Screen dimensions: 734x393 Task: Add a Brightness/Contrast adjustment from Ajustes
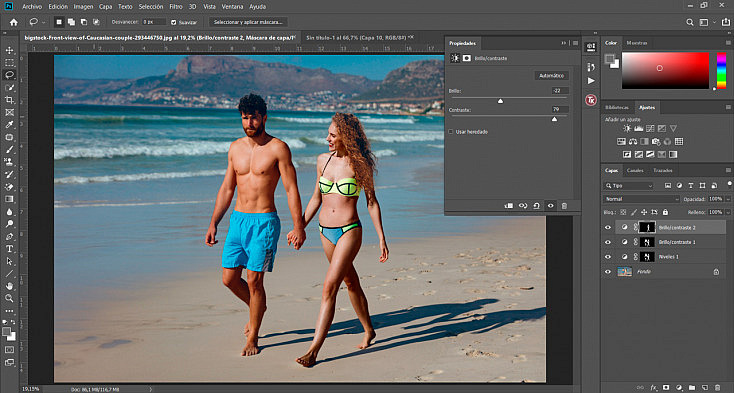tap(627, 128)
